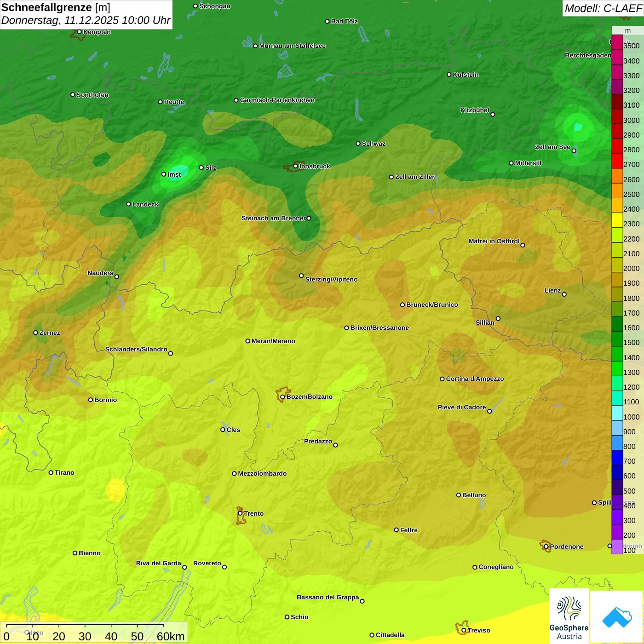This screenshot has width=644, height=644.
Task: Click the date Donnerstag, 11.12.2025 10:00 Uhr
Action: pyautogui.click(x=86, y=21)
